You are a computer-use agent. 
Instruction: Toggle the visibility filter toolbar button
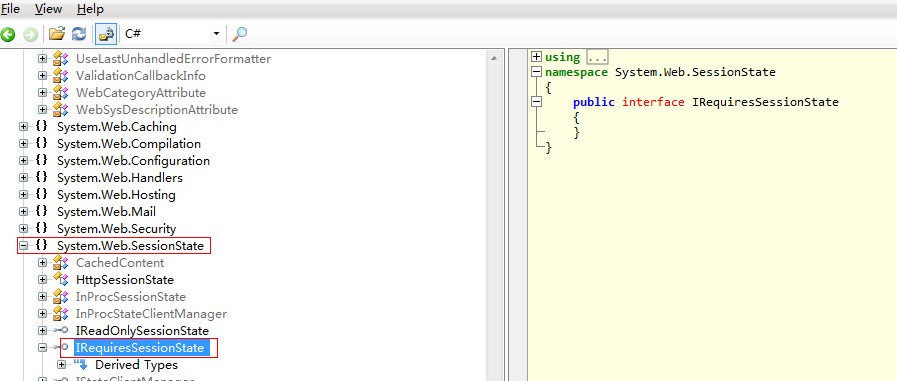coord(106,34)
